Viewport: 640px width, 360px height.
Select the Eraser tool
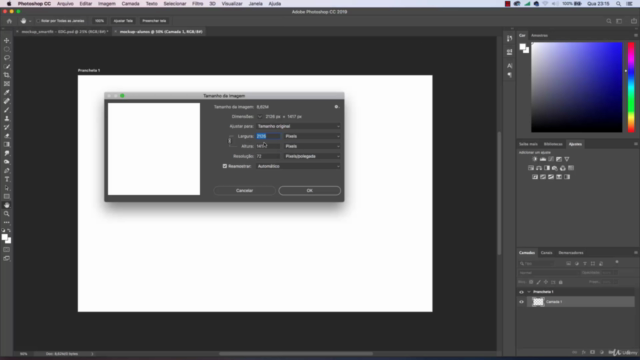7,136
